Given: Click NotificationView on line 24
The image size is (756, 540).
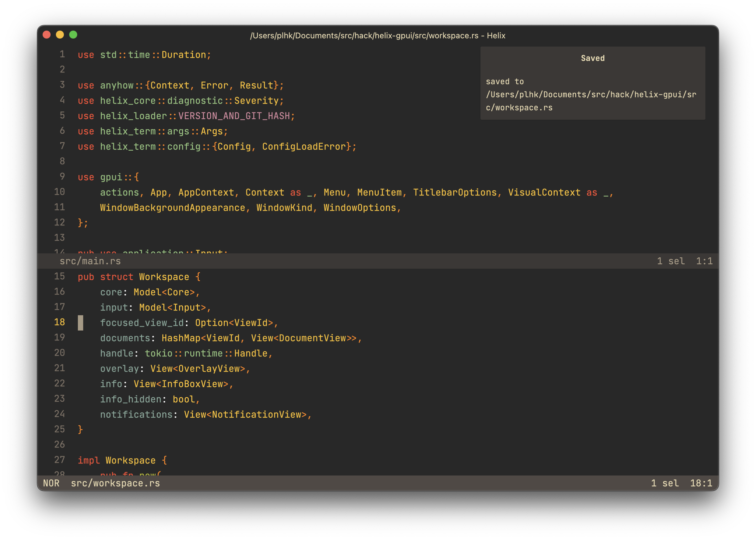Looking at the screenshot, I should pos(257,415).
